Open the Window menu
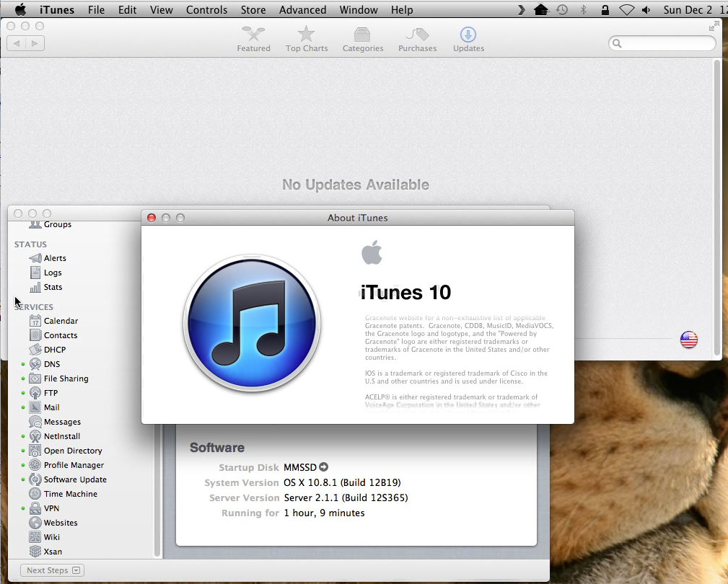The height and width of the screenshot is (584, 728). pos(359,10)
